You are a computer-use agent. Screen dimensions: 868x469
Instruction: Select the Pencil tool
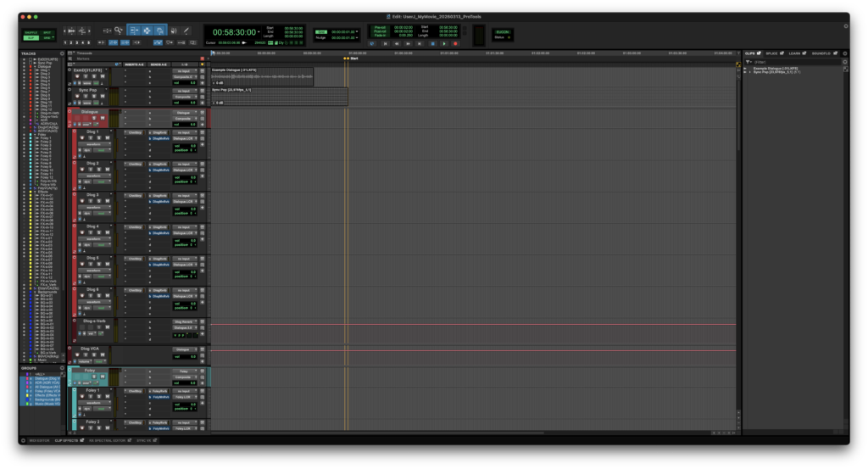[186, 31]
